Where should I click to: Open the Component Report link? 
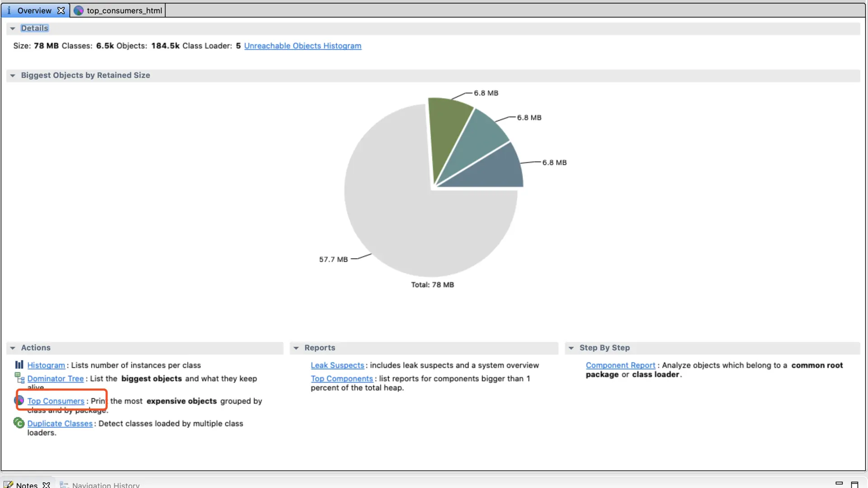(620, 365)
